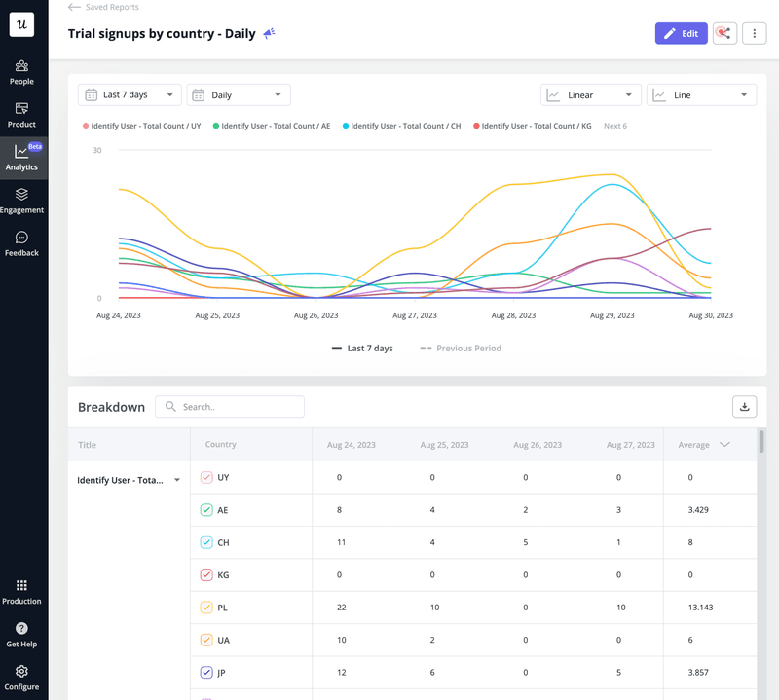Click the share report icon beside Edit
Viewport: 779px width, 700px height.
(723, 33)
